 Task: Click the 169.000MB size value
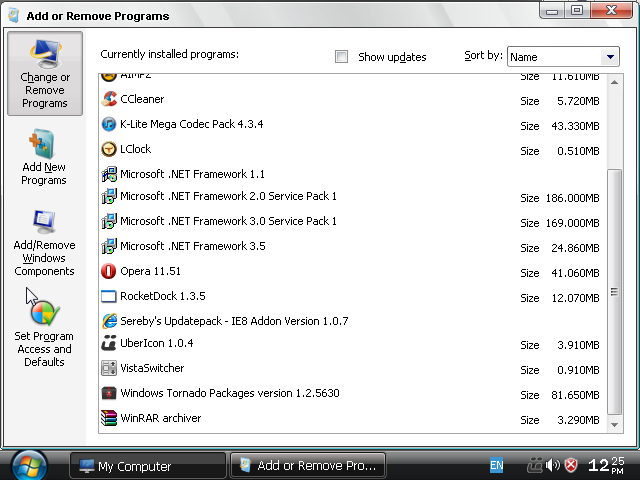click(572, 223)
